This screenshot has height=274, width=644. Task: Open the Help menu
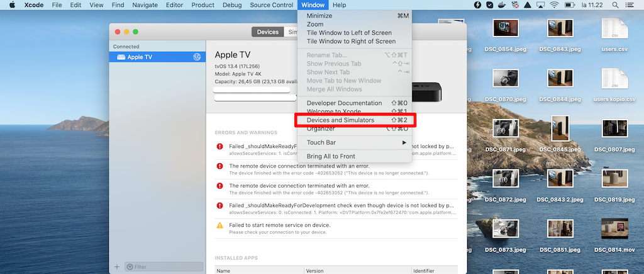coord(339,5)
